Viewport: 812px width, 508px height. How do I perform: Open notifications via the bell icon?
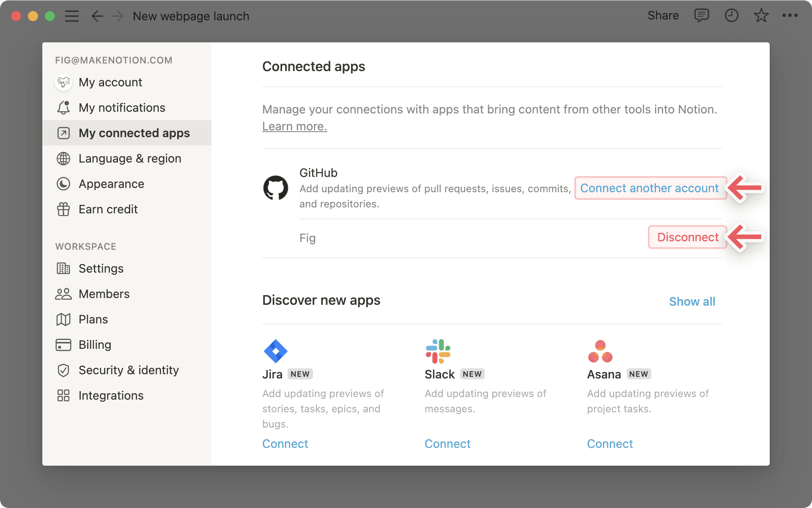(x=63, y=108)
